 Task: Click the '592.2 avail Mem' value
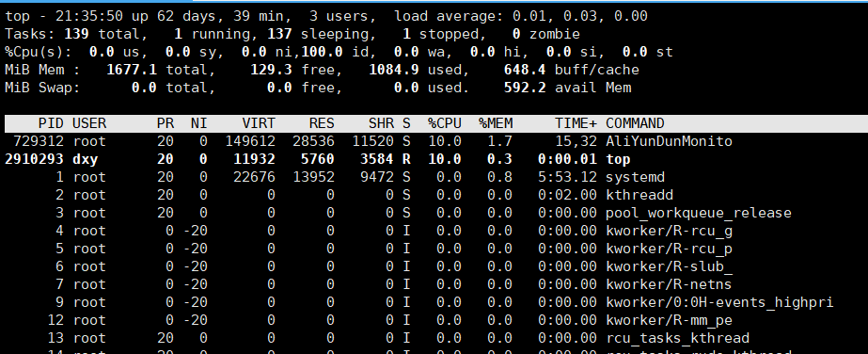click(567, 88)
